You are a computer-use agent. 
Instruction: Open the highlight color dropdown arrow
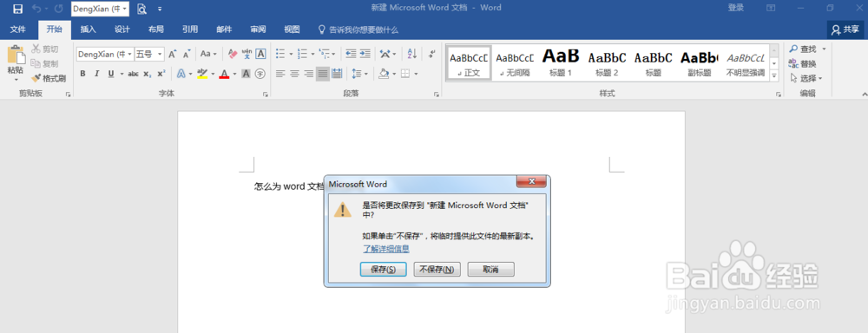point(213,74)
